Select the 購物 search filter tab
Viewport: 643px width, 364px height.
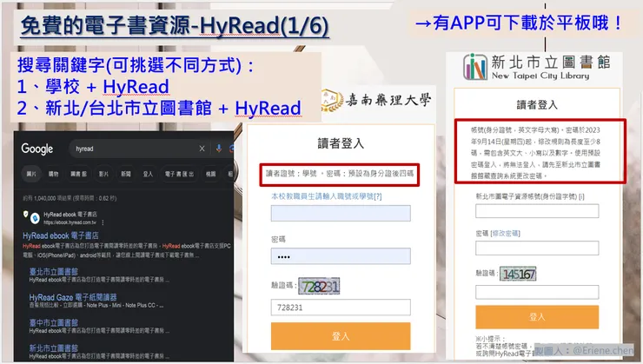point(53,174)
